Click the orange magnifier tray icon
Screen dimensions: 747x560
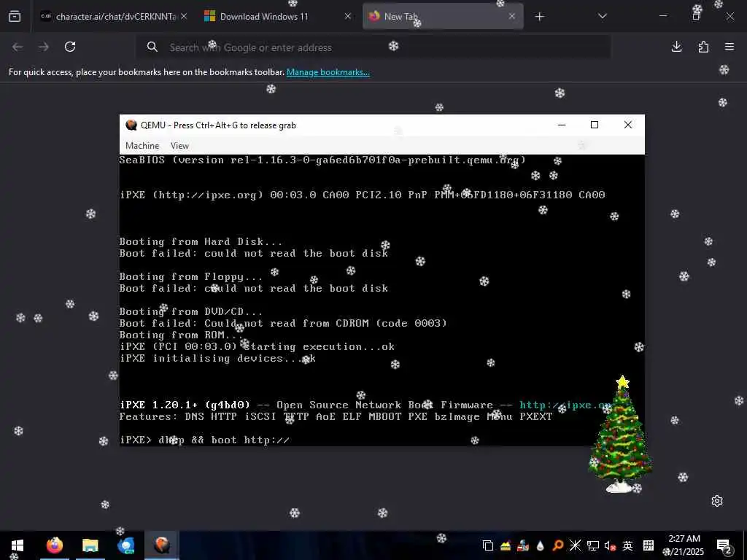tap(557, 545)
